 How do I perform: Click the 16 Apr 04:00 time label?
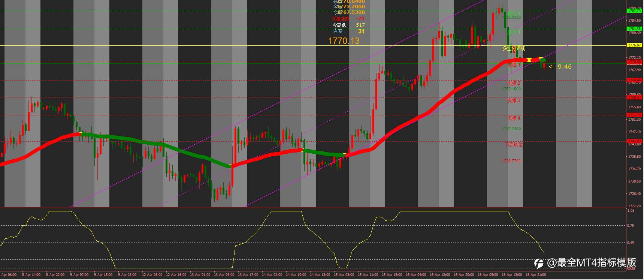click(x=416, y=274)
